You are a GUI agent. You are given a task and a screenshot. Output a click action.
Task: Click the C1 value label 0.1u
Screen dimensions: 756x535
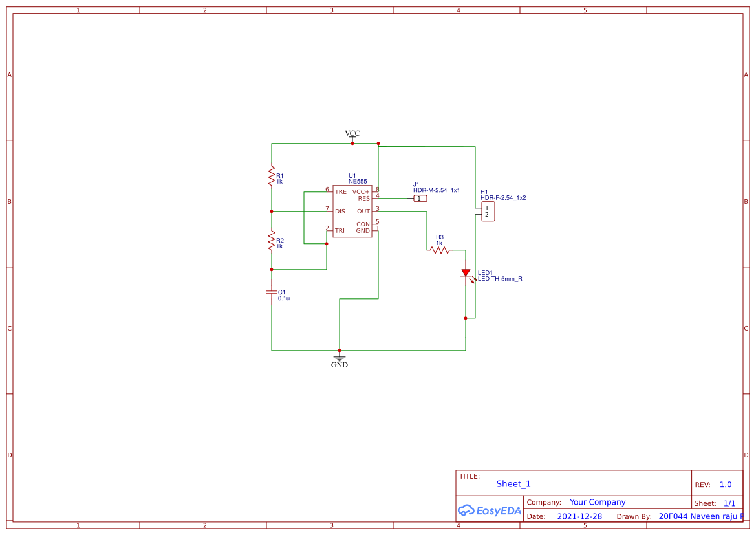click(283, 298)
